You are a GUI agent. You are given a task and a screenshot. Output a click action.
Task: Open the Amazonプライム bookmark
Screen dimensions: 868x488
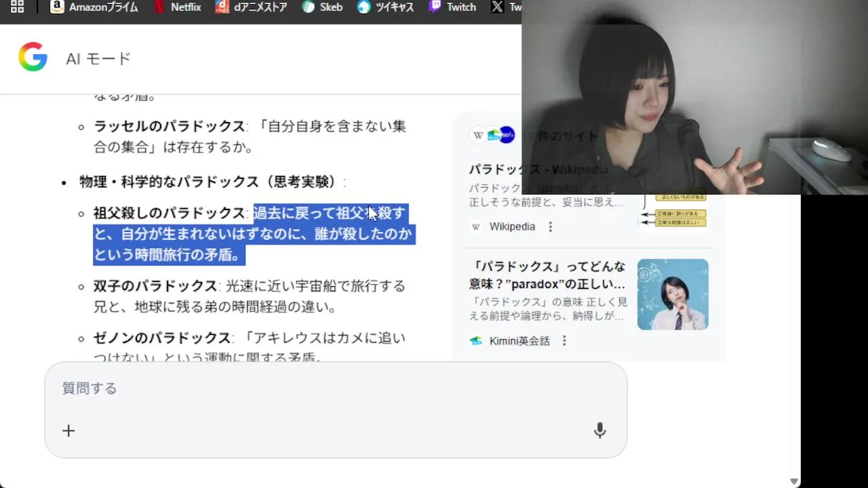click(94, 7)
